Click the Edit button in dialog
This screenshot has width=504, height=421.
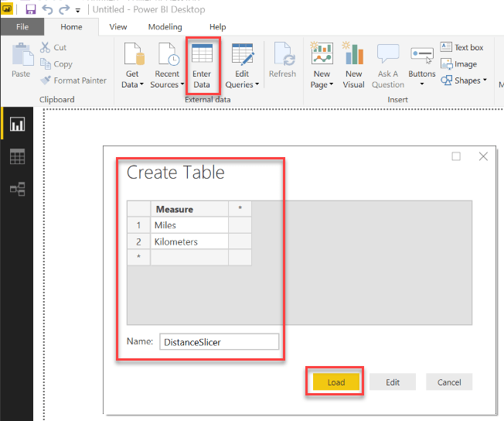(393, 382)
